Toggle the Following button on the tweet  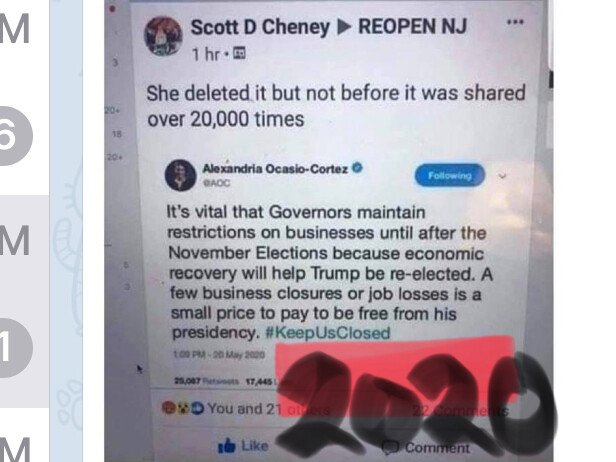coord(450,175)
